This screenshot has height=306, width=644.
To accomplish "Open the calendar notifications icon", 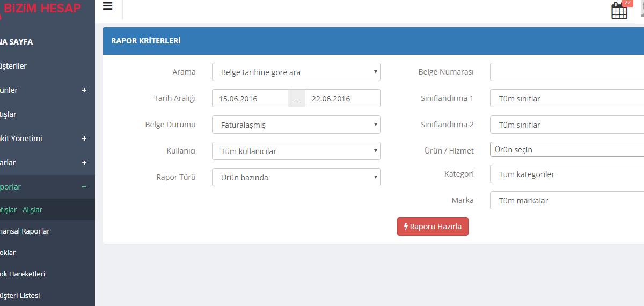I will 619,11.
